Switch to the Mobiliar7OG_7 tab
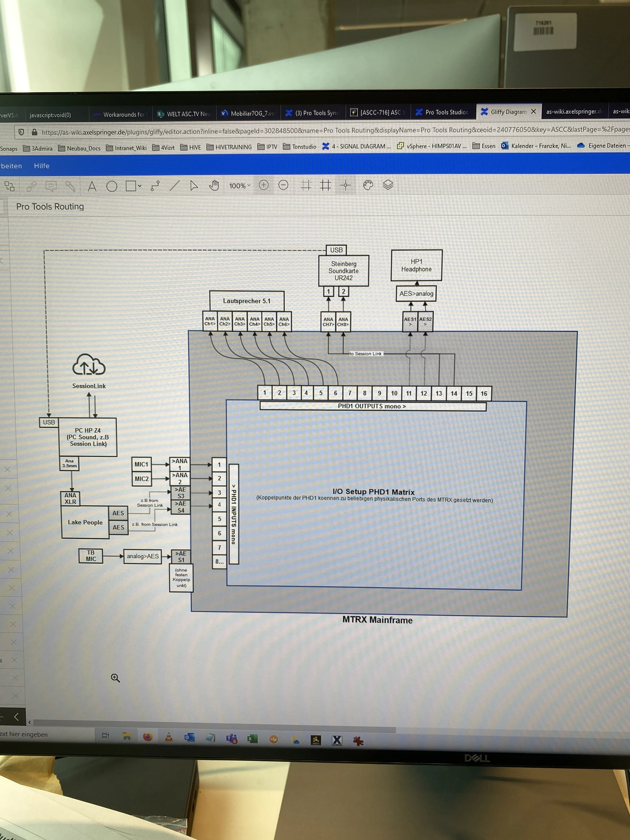The width and height of the screenshot is (630, 840). pyautogui.click(x=249, y=113)
